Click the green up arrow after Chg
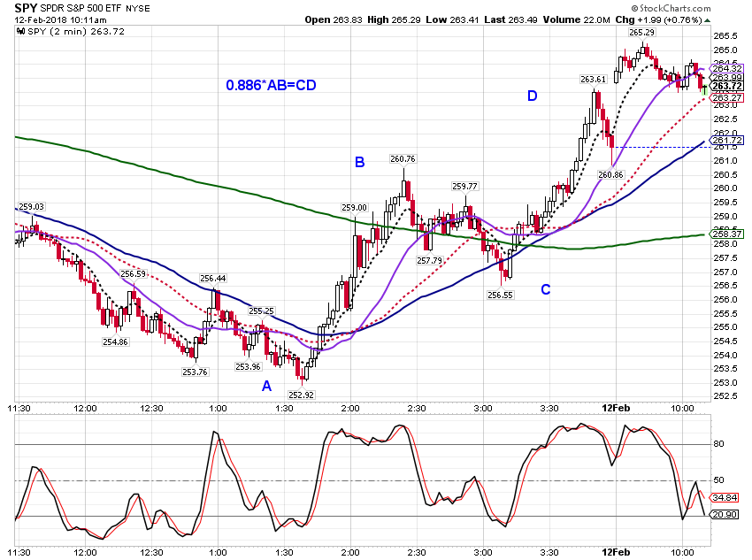The width and height of the screenshot is (752, 560). [x=708, y=20]
